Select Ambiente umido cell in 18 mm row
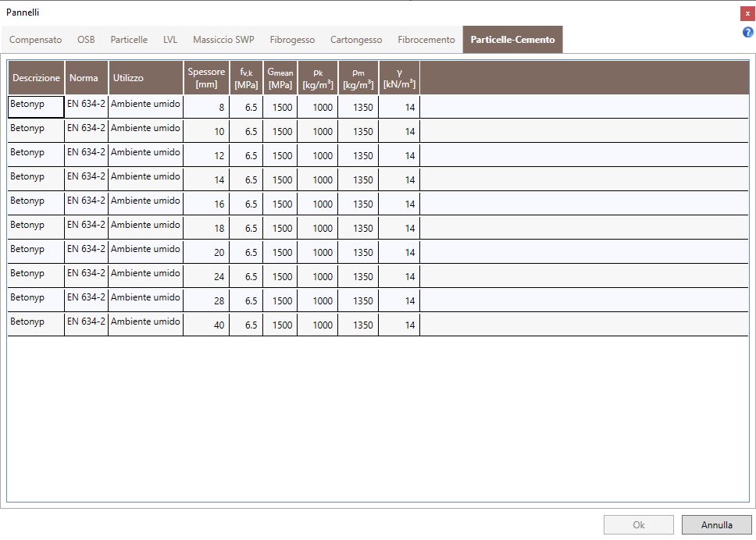The height and width of the screenshot is (540, 756). [146, 227]
